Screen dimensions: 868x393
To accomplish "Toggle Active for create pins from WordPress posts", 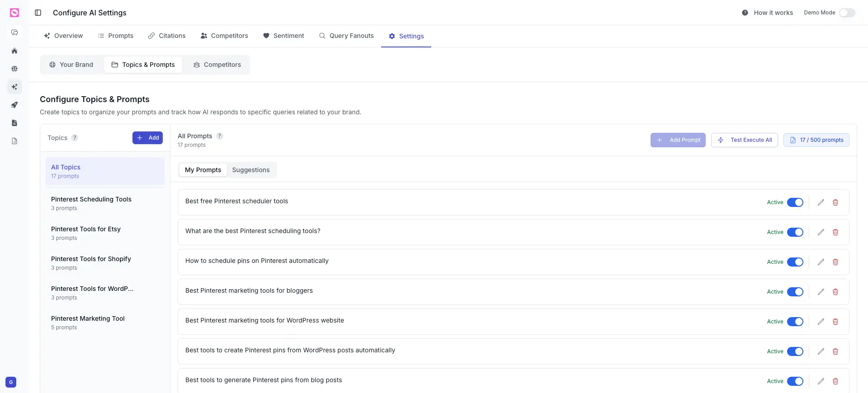I will (x=795, y=351).
